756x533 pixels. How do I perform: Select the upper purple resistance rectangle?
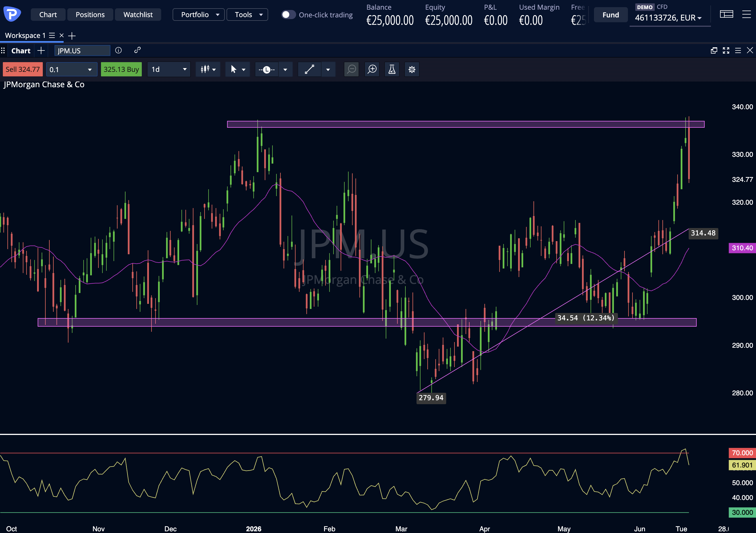pos(466,124)
